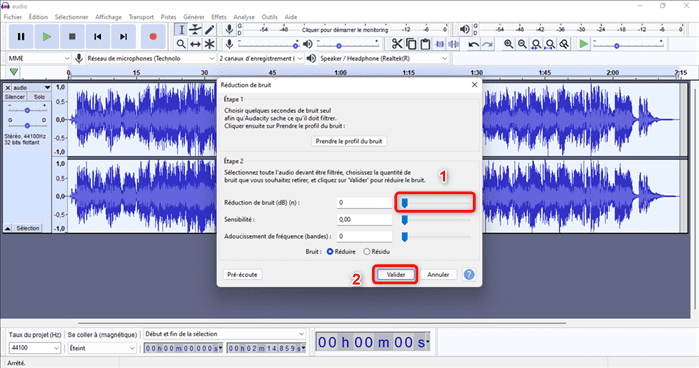Open the Speaker / Headphone playback dropdown
This screenshot has height=368, width=699.
click(383, 58)
